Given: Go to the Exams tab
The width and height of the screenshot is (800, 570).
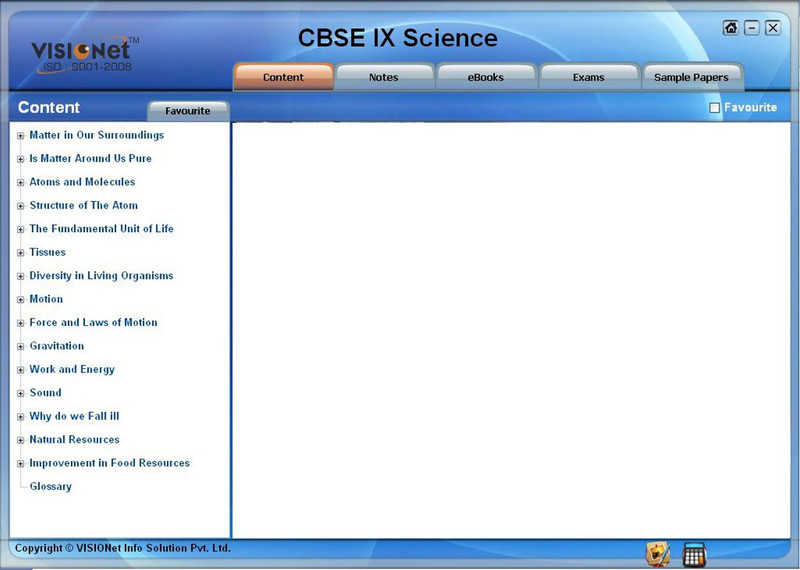Looking at the screenshot, I should tap(588, 77).
